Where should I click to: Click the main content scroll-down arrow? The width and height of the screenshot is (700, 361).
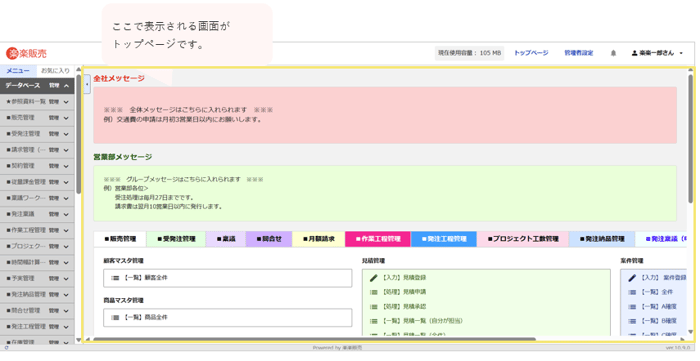(x=691, y=332)
